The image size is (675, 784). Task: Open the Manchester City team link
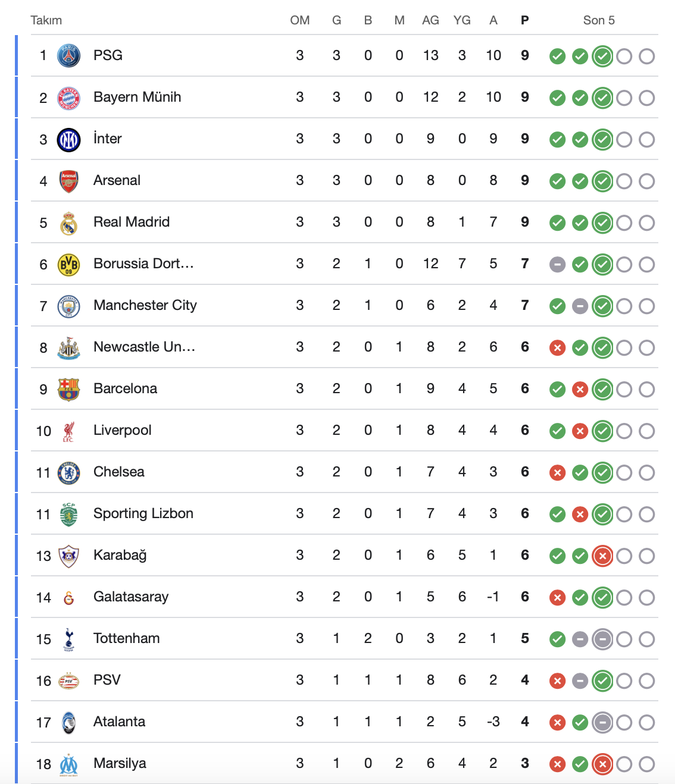(x=145, y=305)
